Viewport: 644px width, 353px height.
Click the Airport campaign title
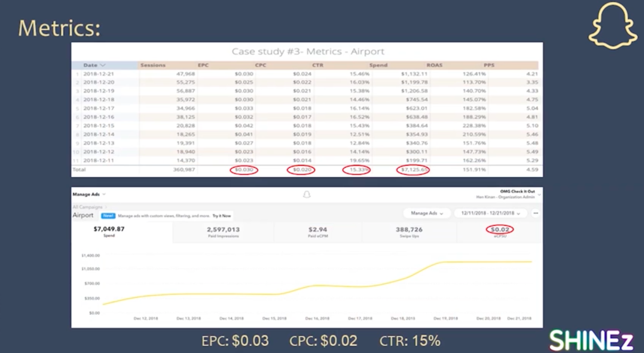pos(83,216)
